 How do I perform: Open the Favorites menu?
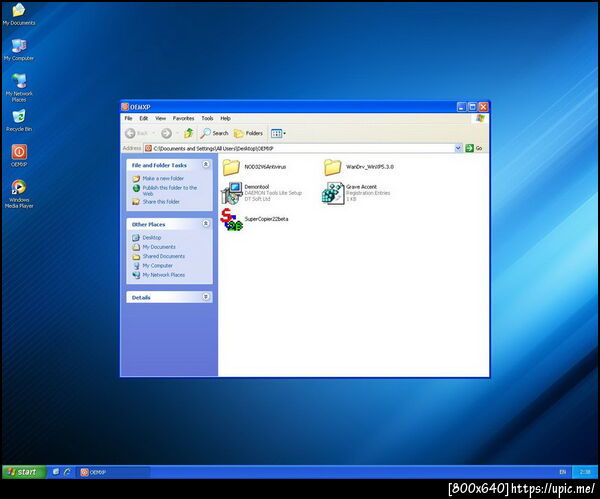[183, 118]
